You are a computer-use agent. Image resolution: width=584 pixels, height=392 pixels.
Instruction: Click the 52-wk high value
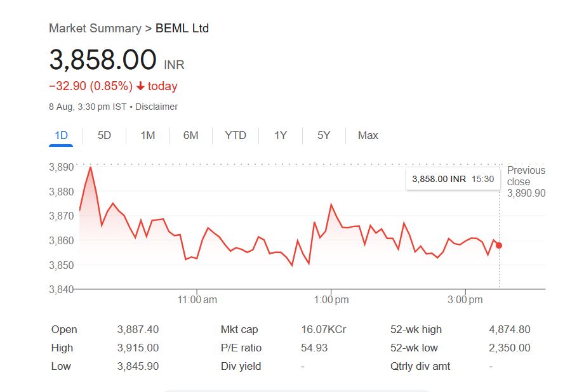[510, 329]
